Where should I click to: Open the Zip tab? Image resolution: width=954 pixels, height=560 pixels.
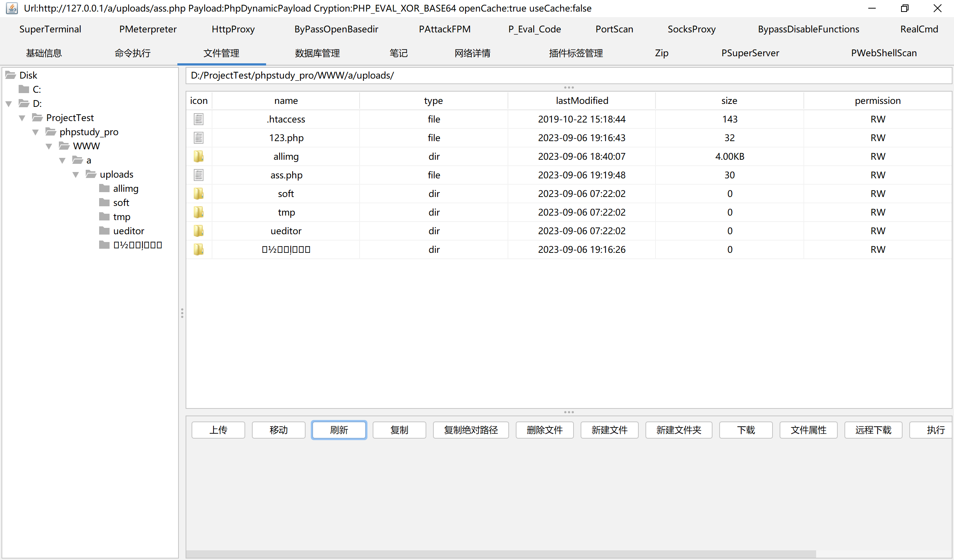click(661, 53)
